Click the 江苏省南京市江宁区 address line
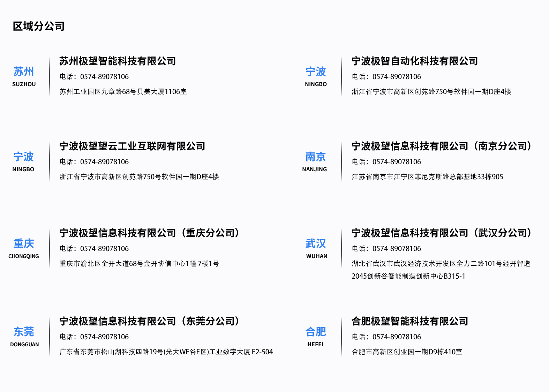Screen dimensions: 549x392 pyautogui.click(x=427, y=177)
